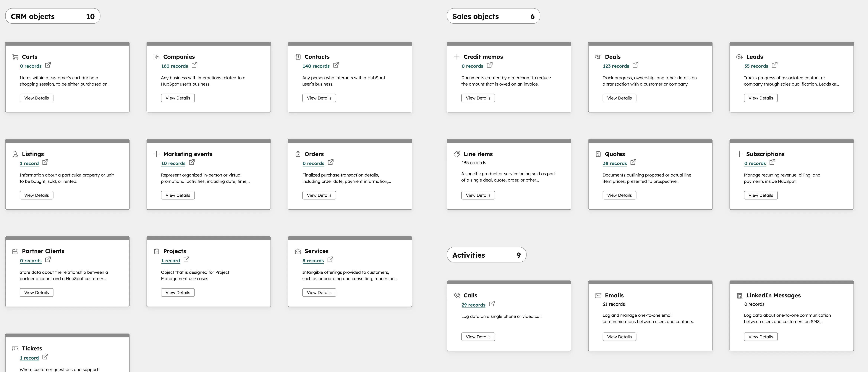Click the Calls phone icon
868x372 pixels.
pyautogui.click(x=457, y=295)
